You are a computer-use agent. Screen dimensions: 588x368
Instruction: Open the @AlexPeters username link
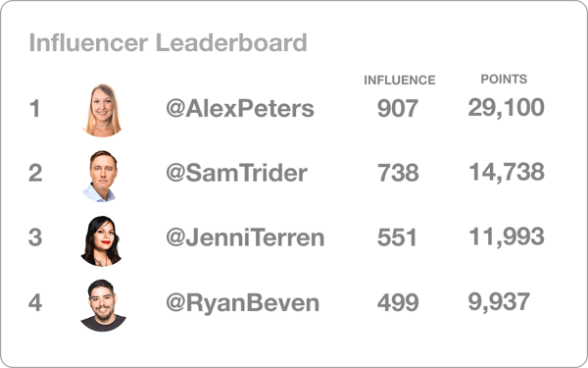point(240,109)
